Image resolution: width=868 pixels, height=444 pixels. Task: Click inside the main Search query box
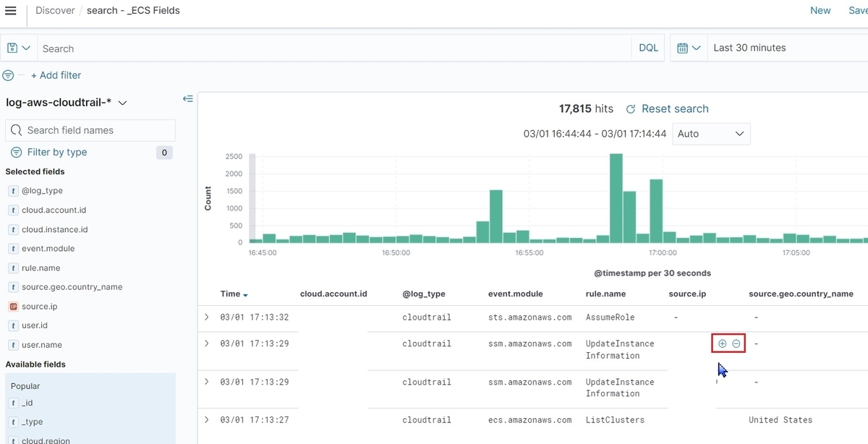click(334, 48)
